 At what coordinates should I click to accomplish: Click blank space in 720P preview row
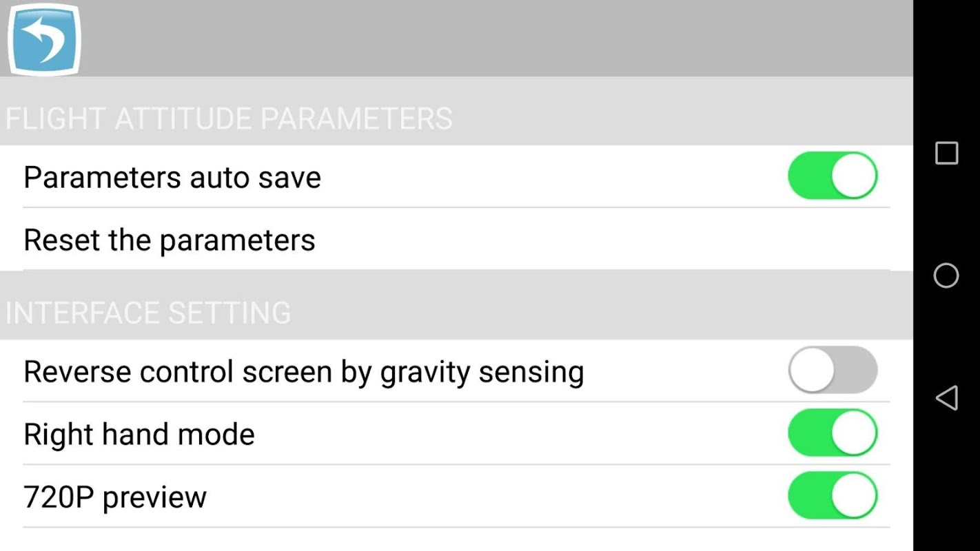click(x=482, y=497)
